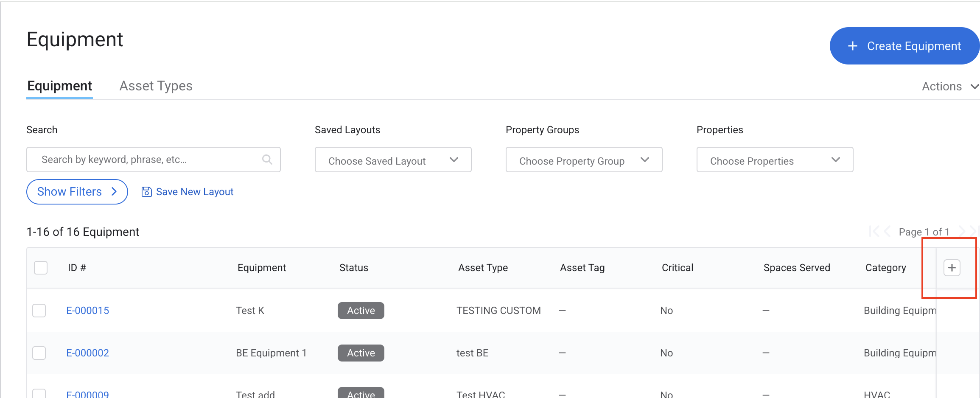Click the Create Equipment button

coord(904,46)
